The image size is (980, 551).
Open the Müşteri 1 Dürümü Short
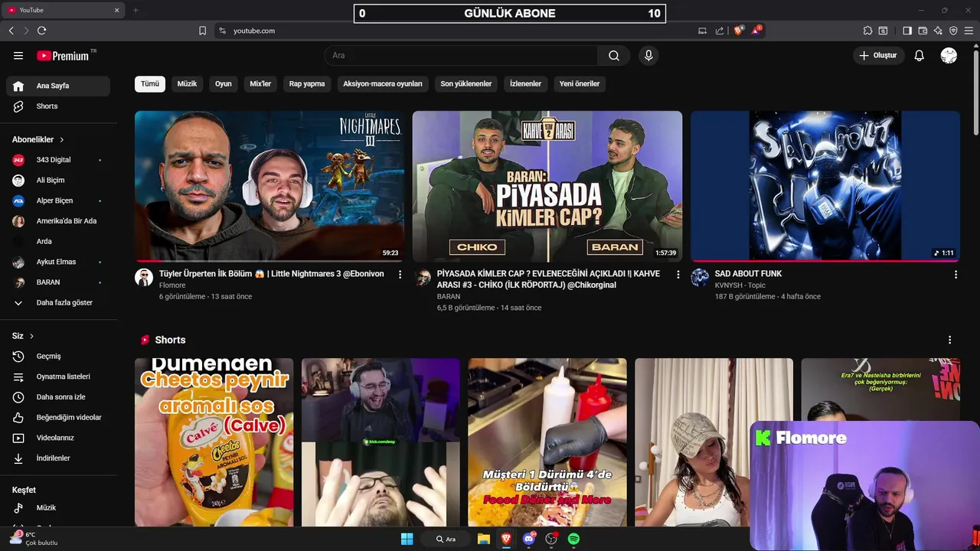click(x=547, y=442)
